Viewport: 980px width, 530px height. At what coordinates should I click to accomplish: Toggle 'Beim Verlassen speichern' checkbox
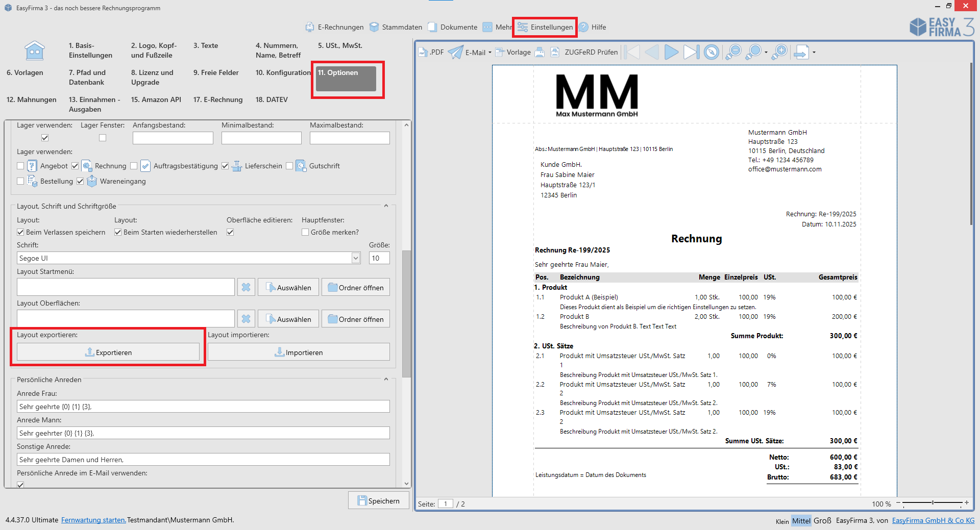20,232
